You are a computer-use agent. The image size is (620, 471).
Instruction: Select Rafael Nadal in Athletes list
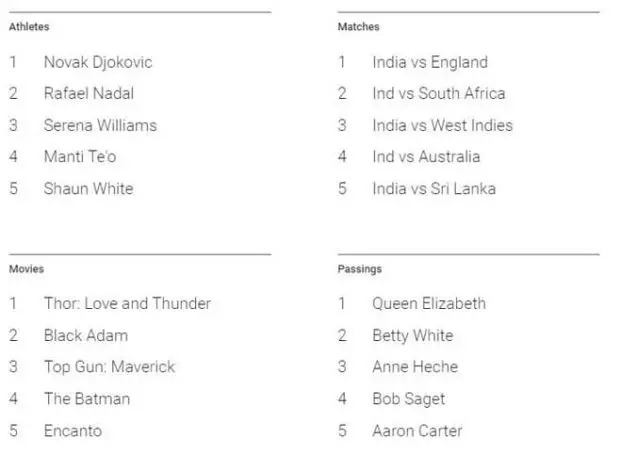click(89, 94)
